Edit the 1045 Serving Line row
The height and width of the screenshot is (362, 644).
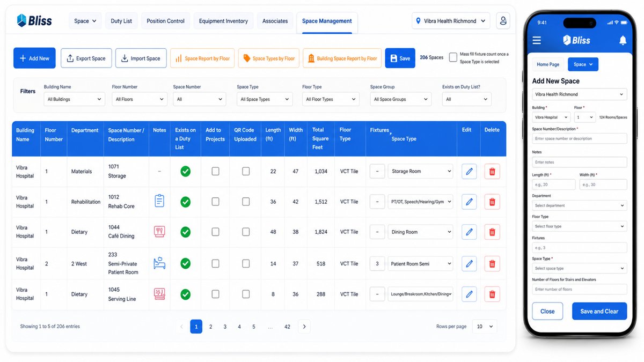click(x=469, y=294)
